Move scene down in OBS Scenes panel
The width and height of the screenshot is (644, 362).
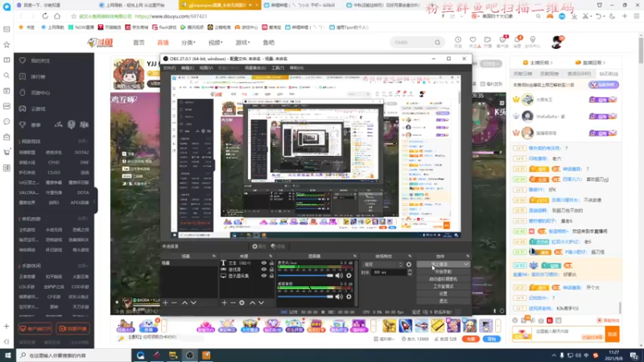(193, 303)
